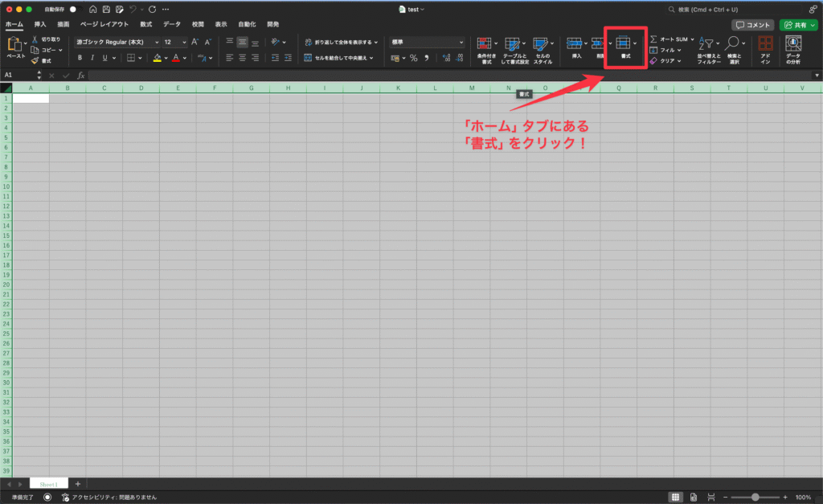This screenshot has width=823, height=504.
Task: Expand the Clear (クリア) dropdown
Action: tap(679, 61)
